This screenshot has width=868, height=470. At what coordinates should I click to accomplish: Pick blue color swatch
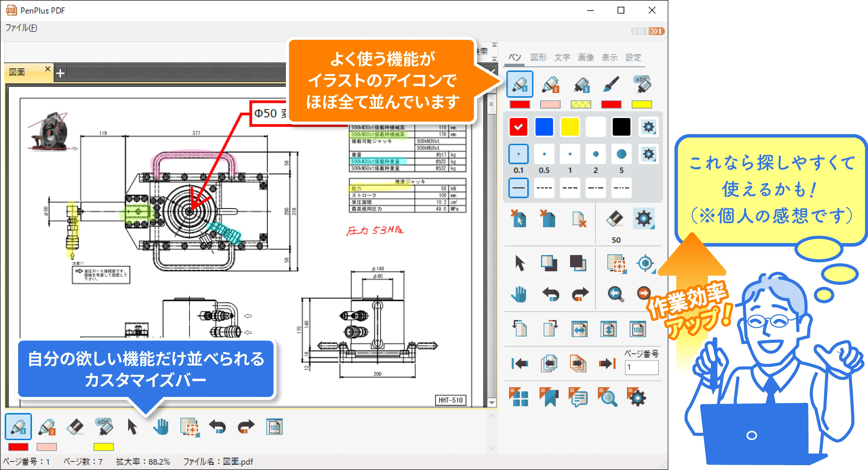(x=544, y=127)
